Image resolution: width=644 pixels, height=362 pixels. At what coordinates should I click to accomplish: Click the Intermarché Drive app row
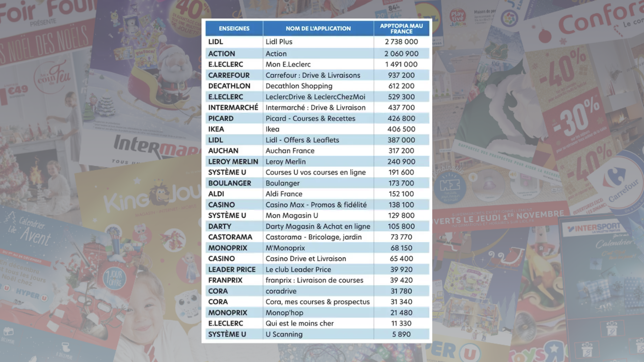(x=316, y=107)
